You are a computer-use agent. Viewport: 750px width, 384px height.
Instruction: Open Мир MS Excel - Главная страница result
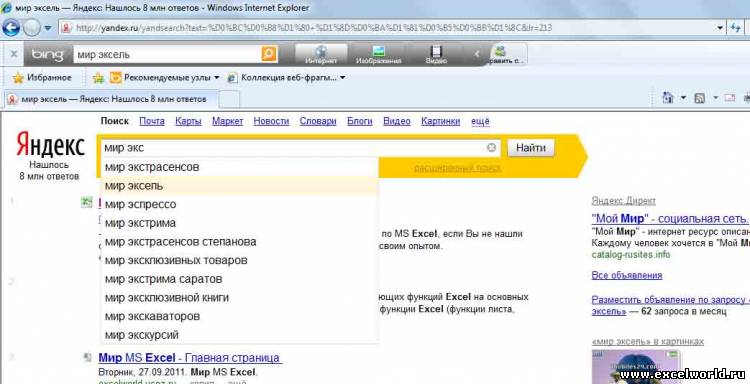tap(190, 358)
